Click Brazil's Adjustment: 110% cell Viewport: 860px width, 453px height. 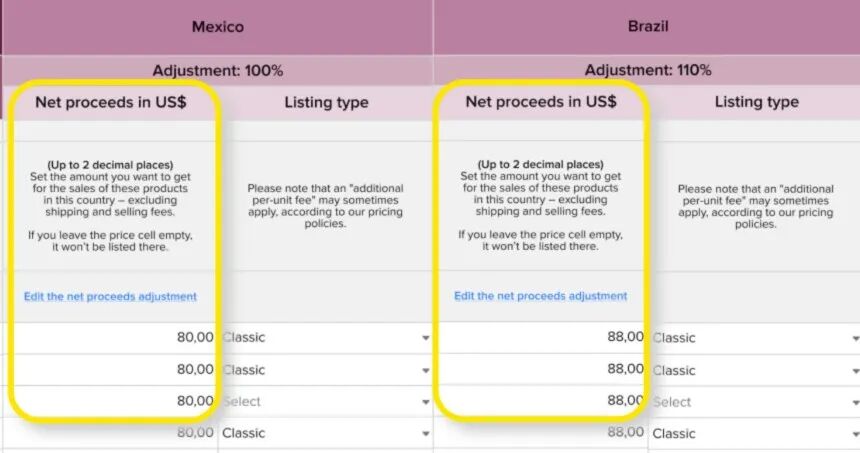pos(647,70)
